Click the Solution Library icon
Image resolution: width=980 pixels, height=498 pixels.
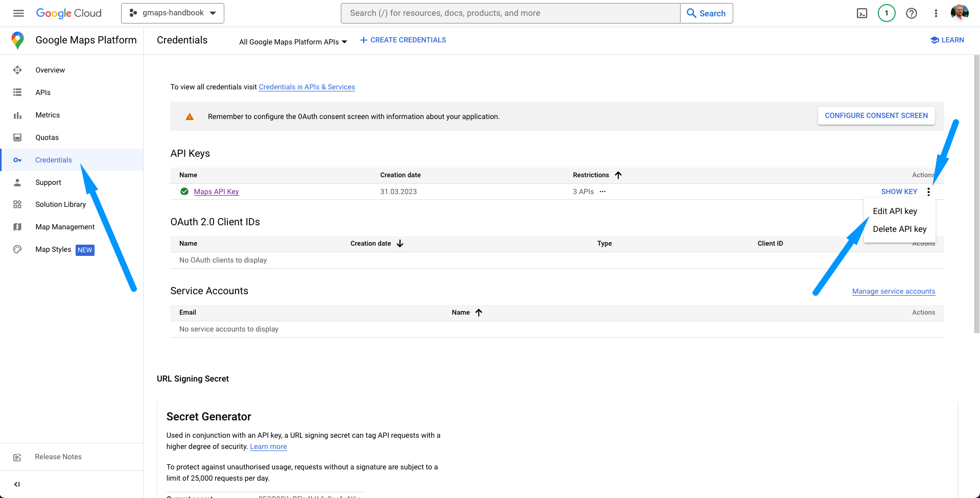click(x=17, y=204)
